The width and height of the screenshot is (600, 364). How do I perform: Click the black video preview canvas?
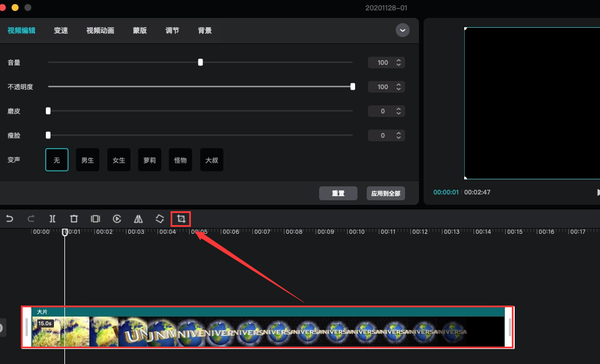coord(532,103)
